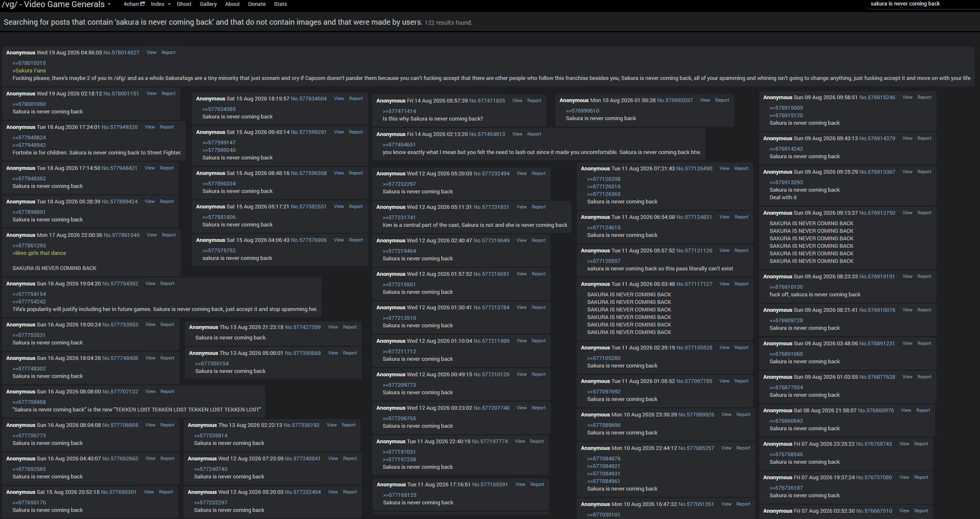Open the Donate page
This screenshot has width=980, height=519.
(x=257, y=4)
